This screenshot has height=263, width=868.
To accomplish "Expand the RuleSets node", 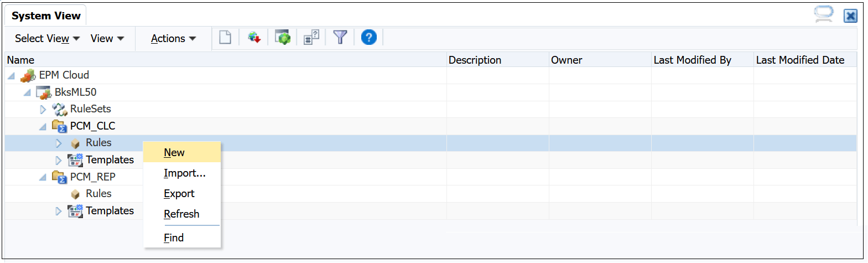I will pos(43,109).
